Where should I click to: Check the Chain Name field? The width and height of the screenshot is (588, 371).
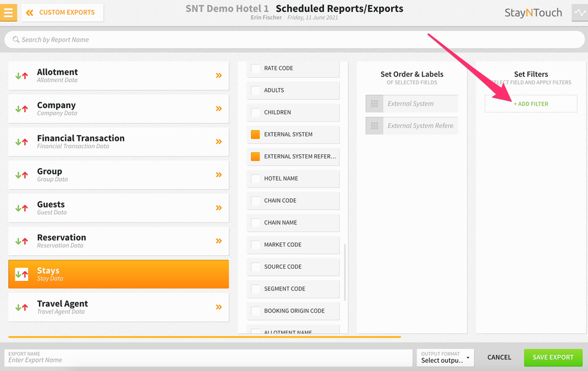pyautogui.click(x=256, y=223)
